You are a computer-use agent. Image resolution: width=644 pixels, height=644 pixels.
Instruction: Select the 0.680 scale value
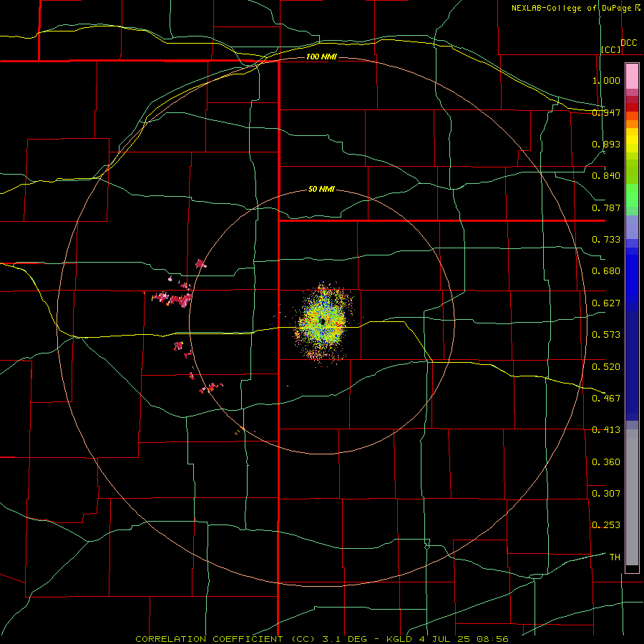click(606, 271)
